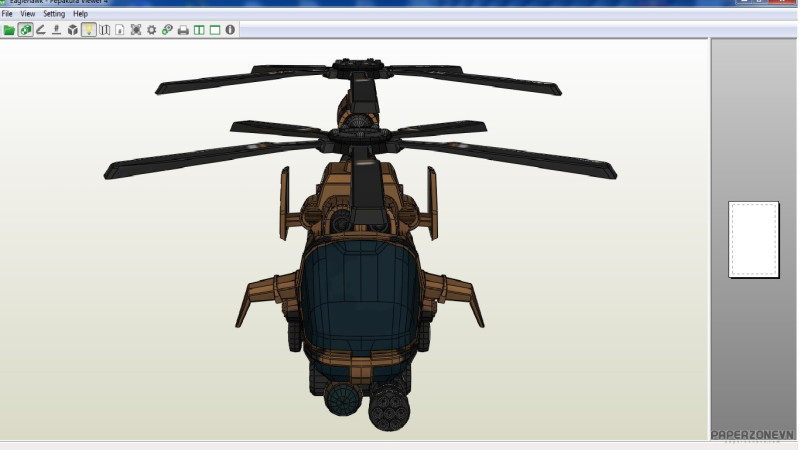
Task: Toggle the light bulb lighting icon
Action: click(x=89, y=30)
